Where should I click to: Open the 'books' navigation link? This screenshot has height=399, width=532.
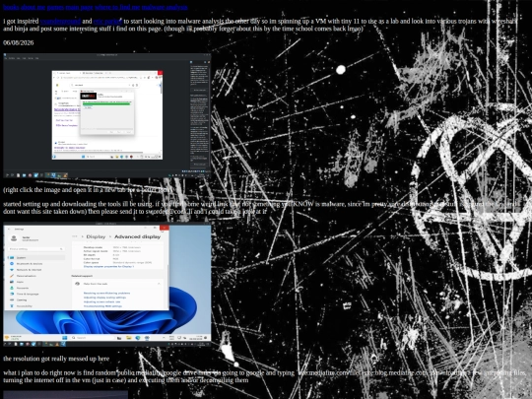coord(11,7)
